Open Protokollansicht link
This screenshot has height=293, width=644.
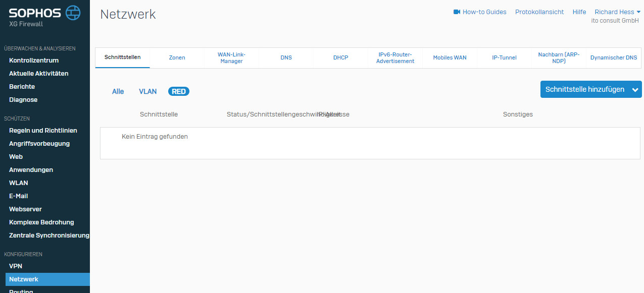point(539,12)
